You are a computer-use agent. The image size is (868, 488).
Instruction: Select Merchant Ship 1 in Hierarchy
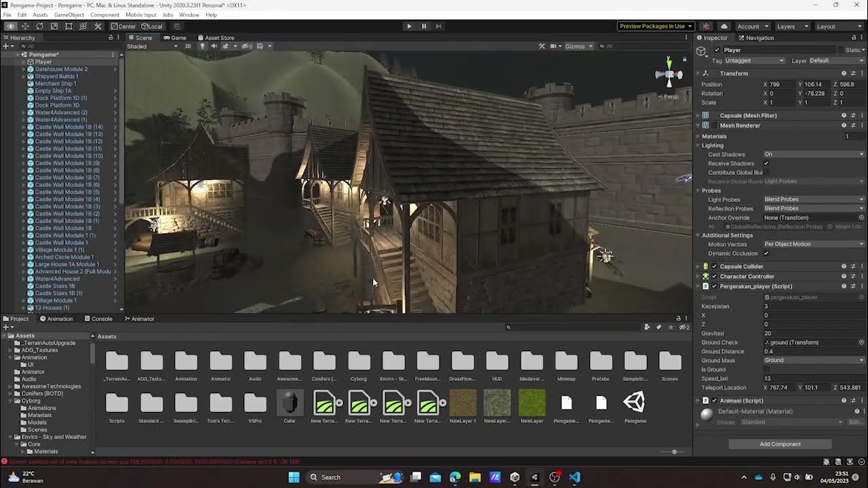coord(56,83)
